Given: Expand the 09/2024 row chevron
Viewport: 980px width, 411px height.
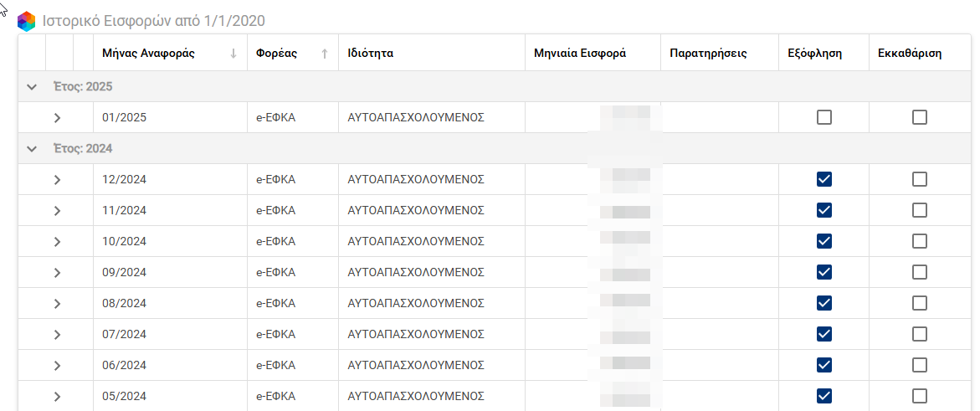Looking at the screenshot, I should click(57, 272).
